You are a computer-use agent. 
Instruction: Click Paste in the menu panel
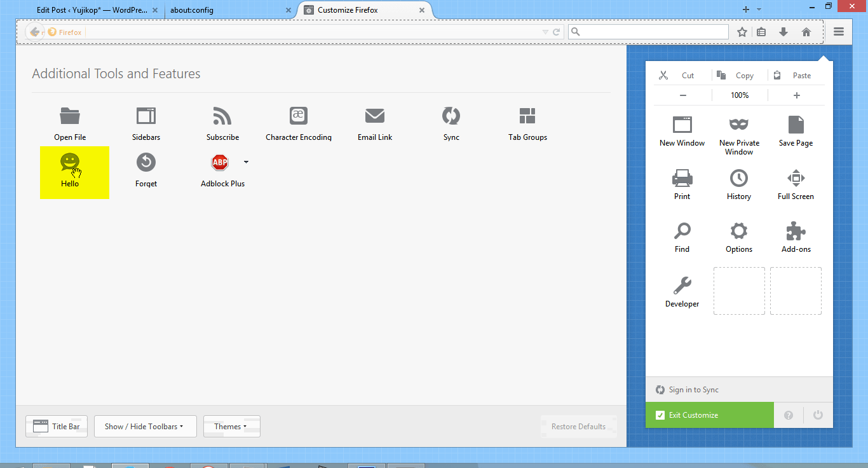(796, 75)
